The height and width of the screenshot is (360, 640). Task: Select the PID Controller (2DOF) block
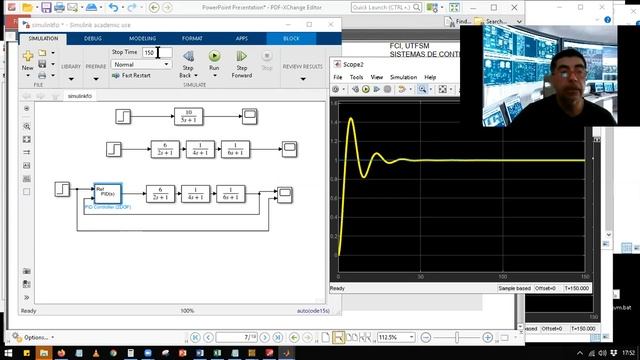[x=108, y=193]
